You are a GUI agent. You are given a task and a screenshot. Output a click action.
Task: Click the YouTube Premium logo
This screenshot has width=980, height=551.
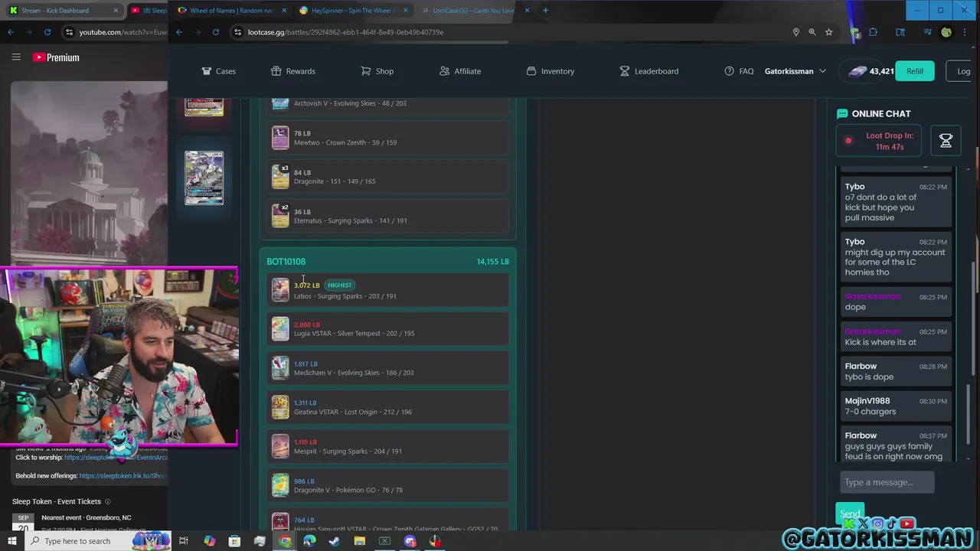click(x=56, y=57)
